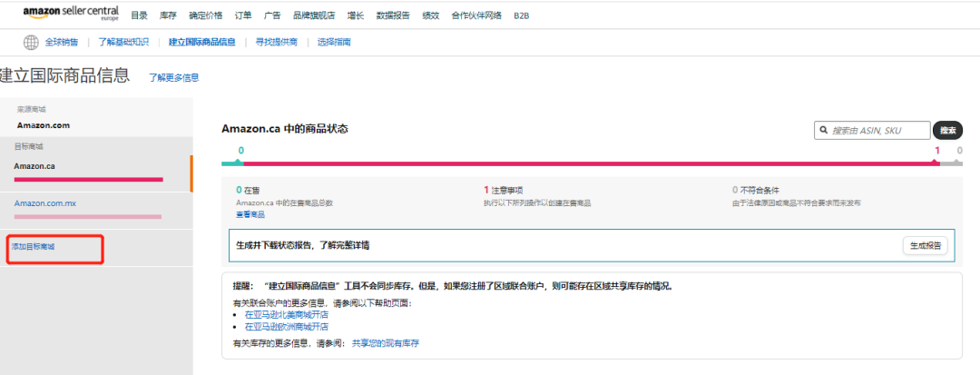The image size is (980, 375).
Task: Open the 确定价格 menu
Action: (x=205, y=15)
